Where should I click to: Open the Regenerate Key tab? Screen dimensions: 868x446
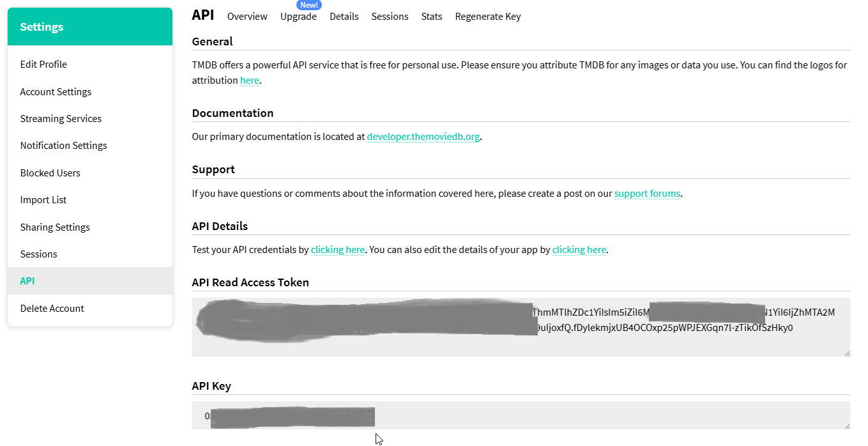coord(488,17)
